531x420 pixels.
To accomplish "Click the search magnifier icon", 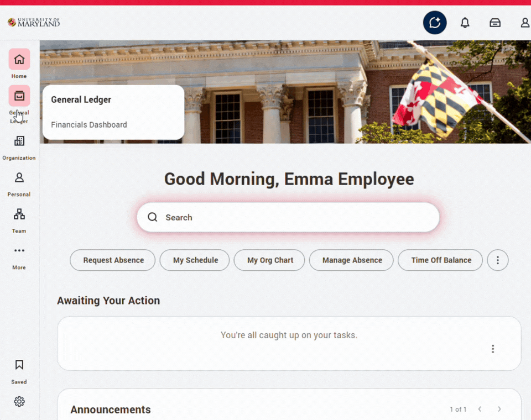I will coord(153,217).
